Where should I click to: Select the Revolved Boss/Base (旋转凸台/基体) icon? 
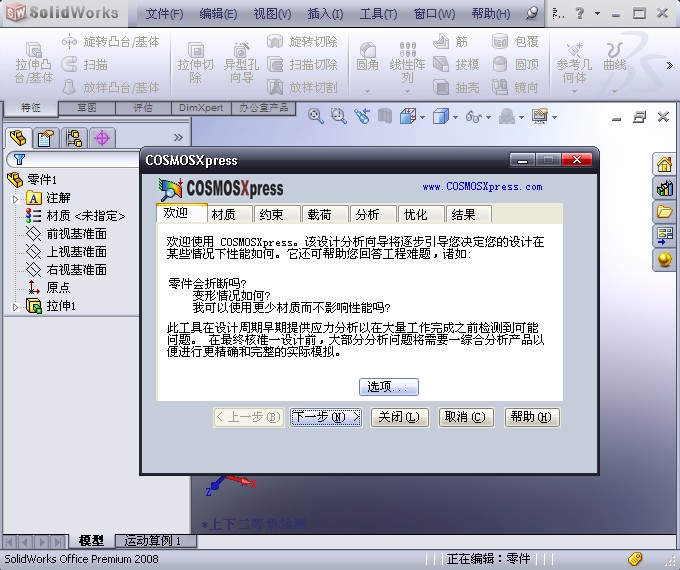click(69, 42)
